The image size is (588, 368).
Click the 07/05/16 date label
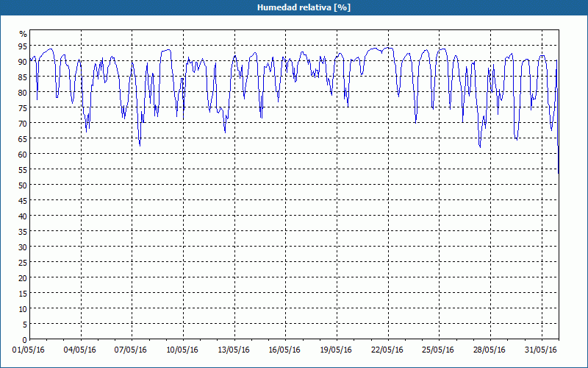(131, 350)
